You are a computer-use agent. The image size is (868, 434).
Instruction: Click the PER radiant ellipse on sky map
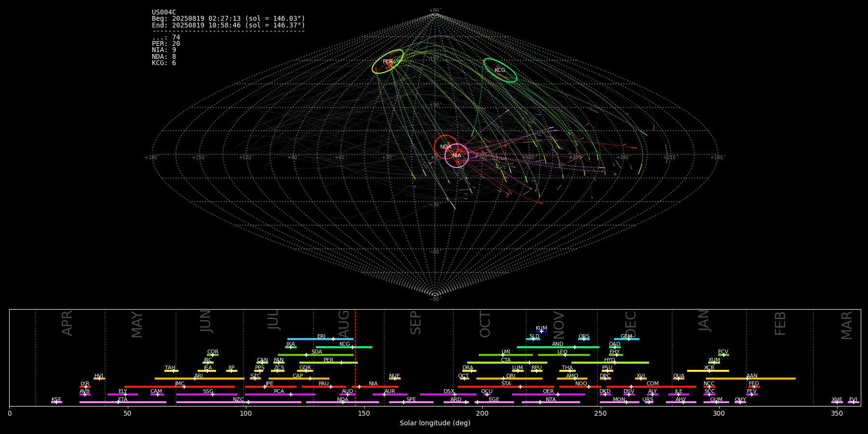tap(388, 62)
